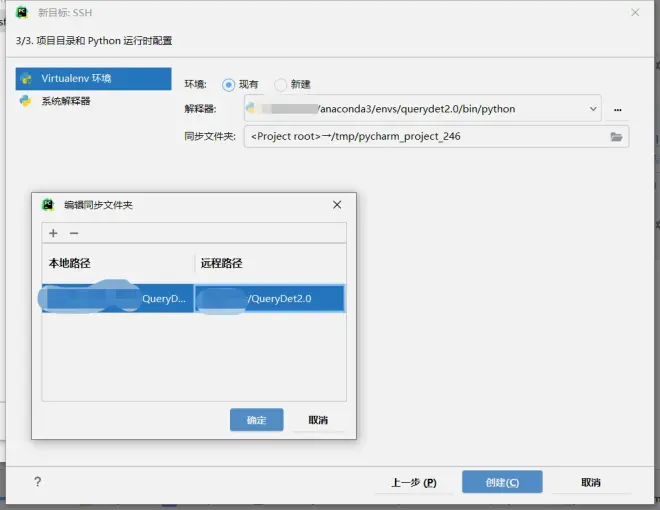This screenshot has width=660, height=510.
Task: Click the 创建(C) button
Action: 502,482
